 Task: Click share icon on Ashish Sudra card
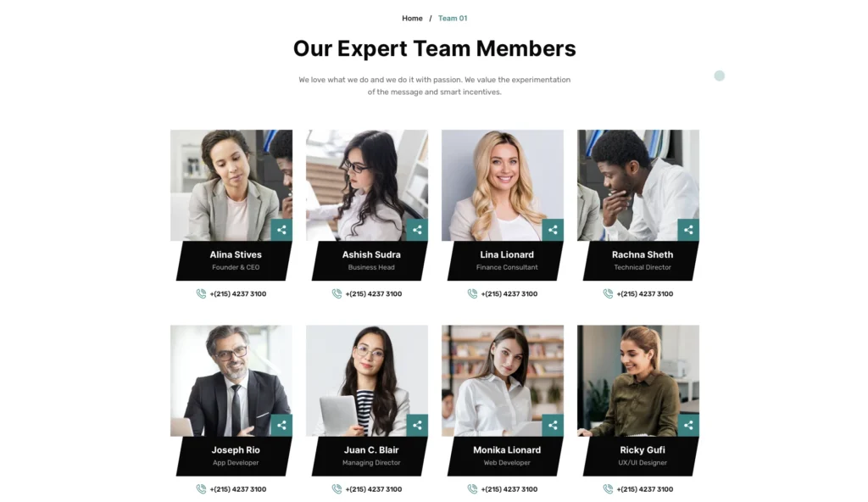(417, 230)
